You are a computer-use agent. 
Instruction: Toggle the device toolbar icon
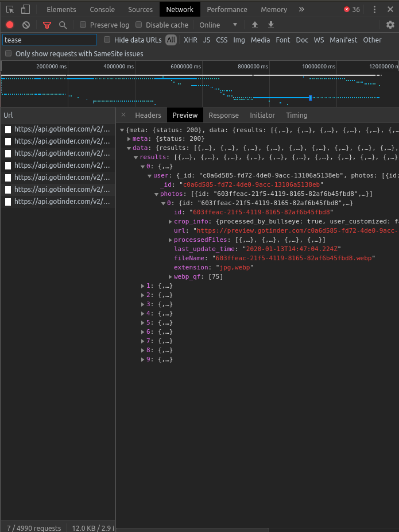tap(25, 9)
